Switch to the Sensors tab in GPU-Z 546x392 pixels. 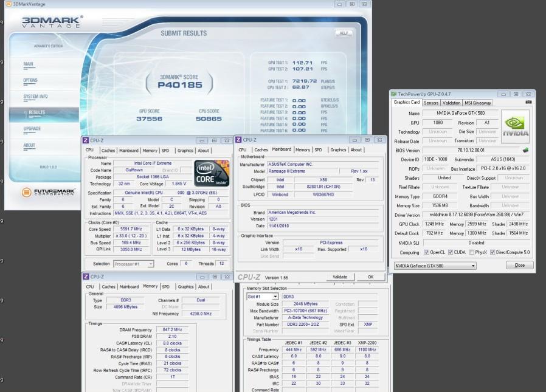[x=431, y=103]
